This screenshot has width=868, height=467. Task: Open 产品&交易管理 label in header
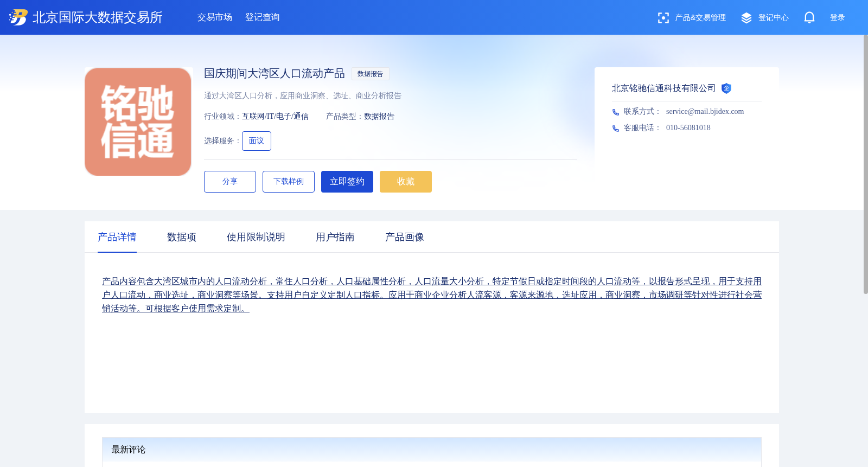700,18
